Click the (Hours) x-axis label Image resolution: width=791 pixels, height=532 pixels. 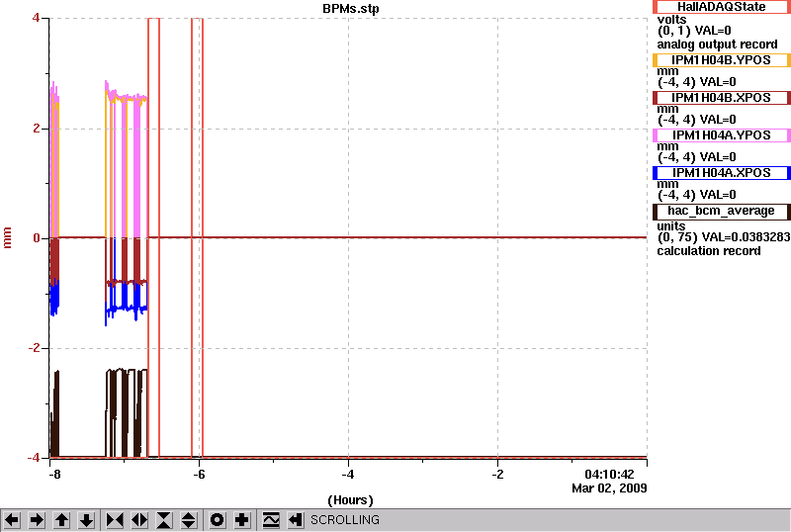(351, 500)
